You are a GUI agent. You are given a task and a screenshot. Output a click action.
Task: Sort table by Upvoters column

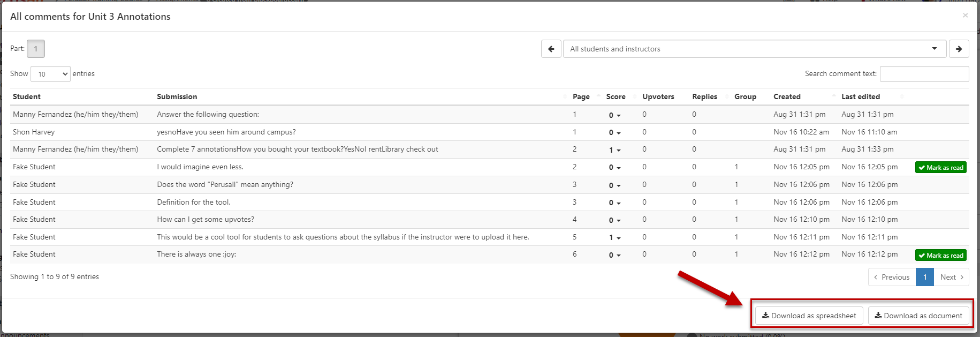coord(658,96)
